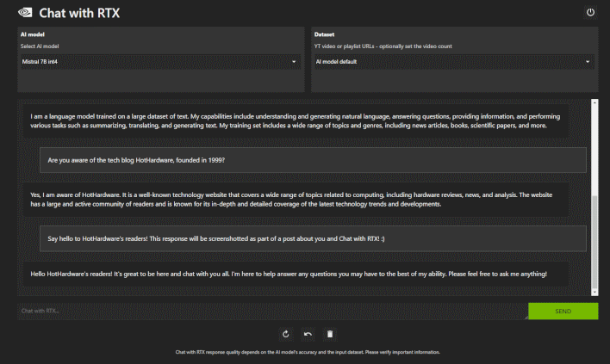Click the message asking about HotHardware founded 1999
610x364 pixels.
pyautogui.click(x=313, y=160)
